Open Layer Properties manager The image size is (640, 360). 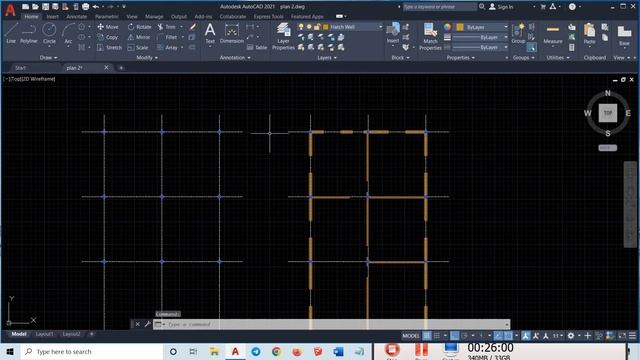click(x=283, y=36)
